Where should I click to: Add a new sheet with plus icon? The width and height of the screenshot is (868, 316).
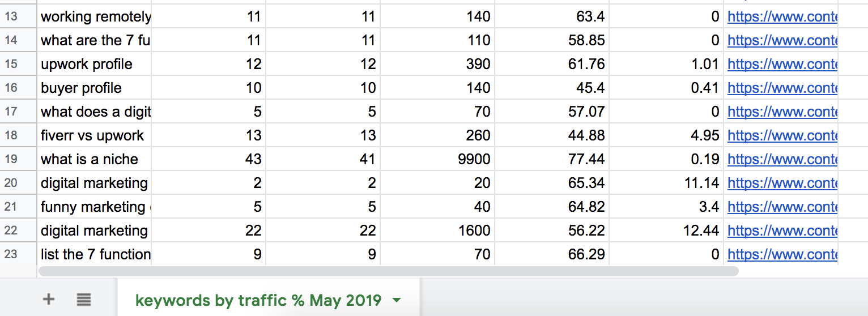tap(49, 299)
